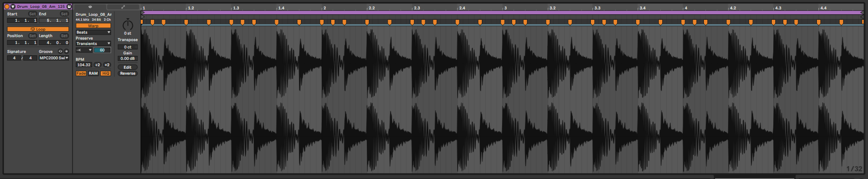Click the commit groove arrow icon
The height and width of the screenshot is (179, 868).
[66, 51]
